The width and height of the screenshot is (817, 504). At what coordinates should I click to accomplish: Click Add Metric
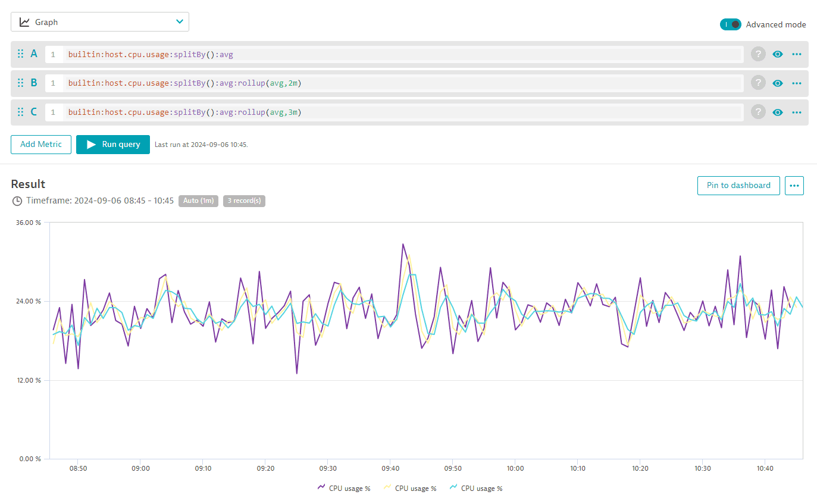tap(40, 144)
